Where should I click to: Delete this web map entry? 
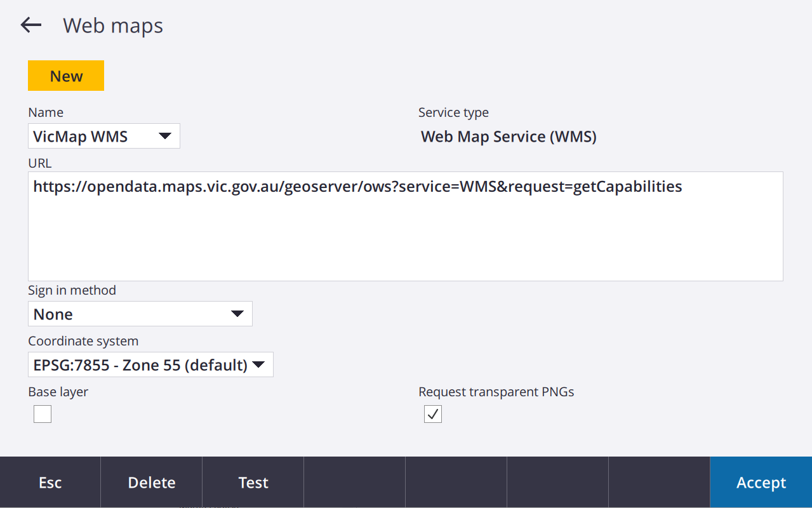(x=152, y=483)
